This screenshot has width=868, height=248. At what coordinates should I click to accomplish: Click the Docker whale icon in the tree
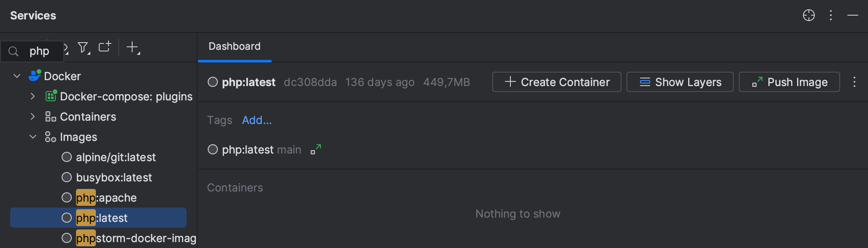click(x=35, y=75)
